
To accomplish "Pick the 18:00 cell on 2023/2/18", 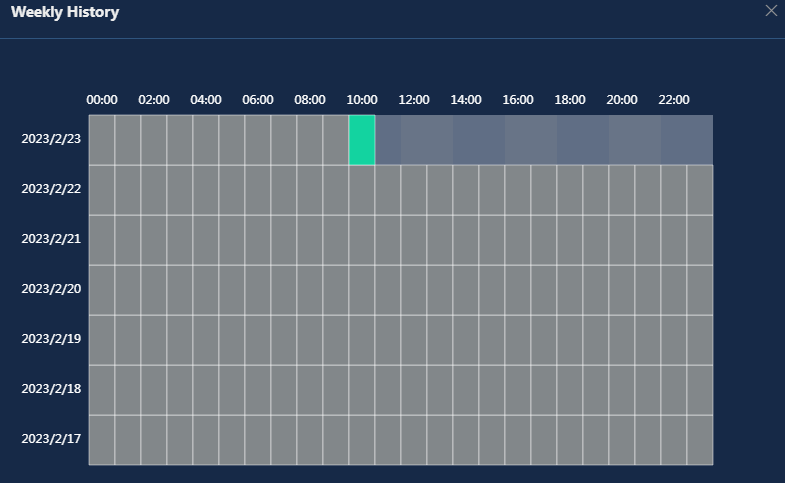I will click(570, 390).
